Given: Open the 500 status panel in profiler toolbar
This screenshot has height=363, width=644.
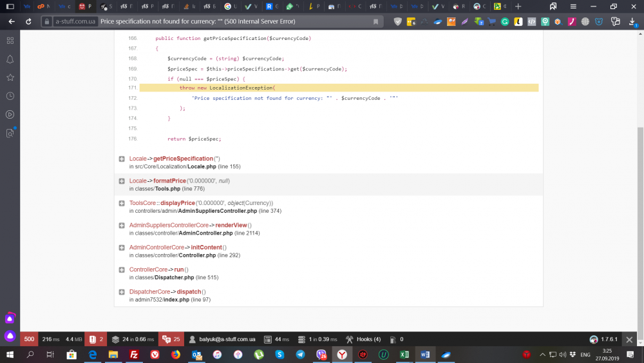Looking at the screenshot, I should [x=29, y=339].
